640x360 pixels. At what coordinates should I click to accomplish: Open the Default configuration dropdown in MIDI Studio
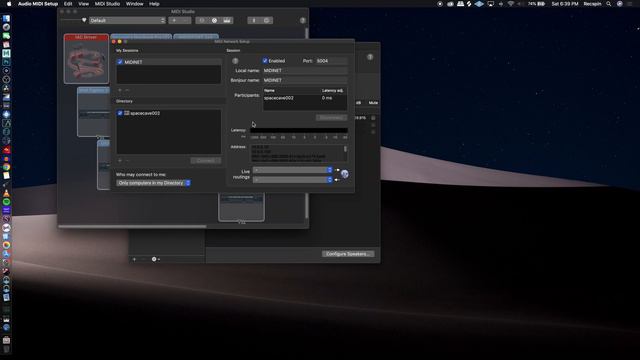[x=127, y=20]
